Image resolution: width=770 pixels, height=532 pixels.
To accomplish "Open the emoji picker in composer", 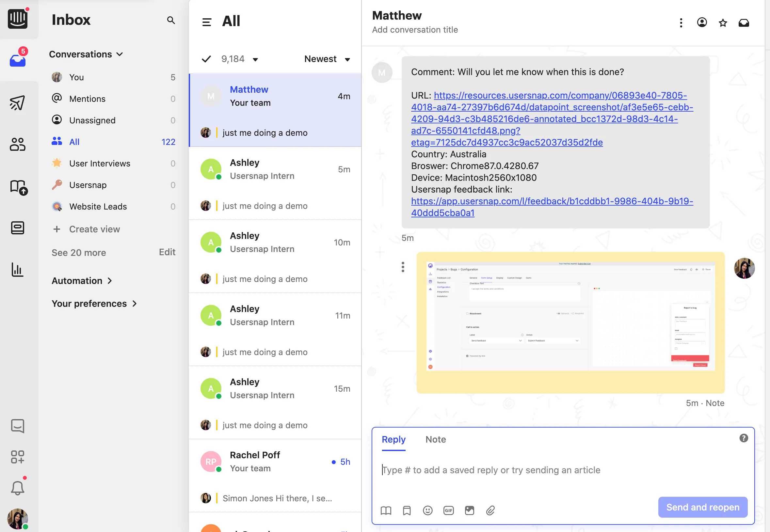I will pyautogui.click(x=427, y=510).
